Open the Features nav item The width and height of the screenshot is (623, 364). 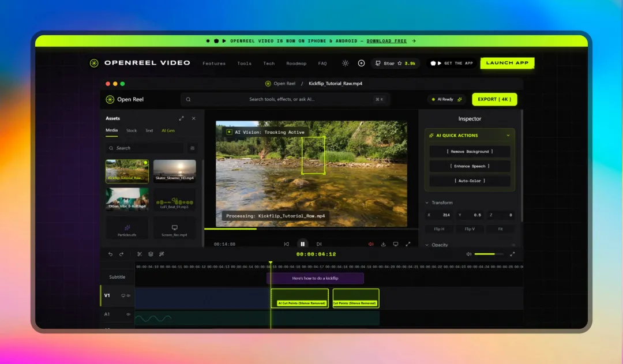[214, 63]
